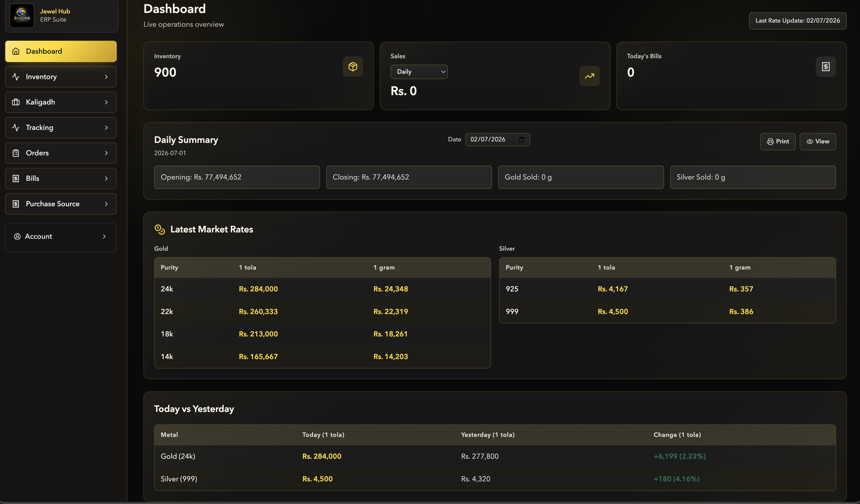Click the 925 silver tola rate Rs. 4,167
This screenshot has width=860, height=504.
[613, 289]
